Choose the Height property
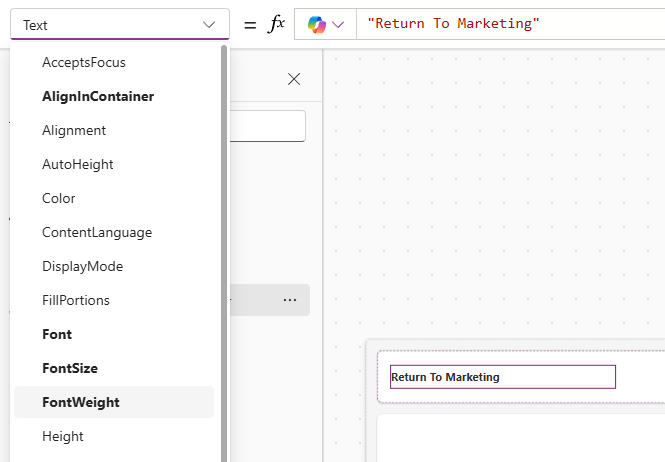665x462 pixels. pyautogui.click(x=63, y=436)
